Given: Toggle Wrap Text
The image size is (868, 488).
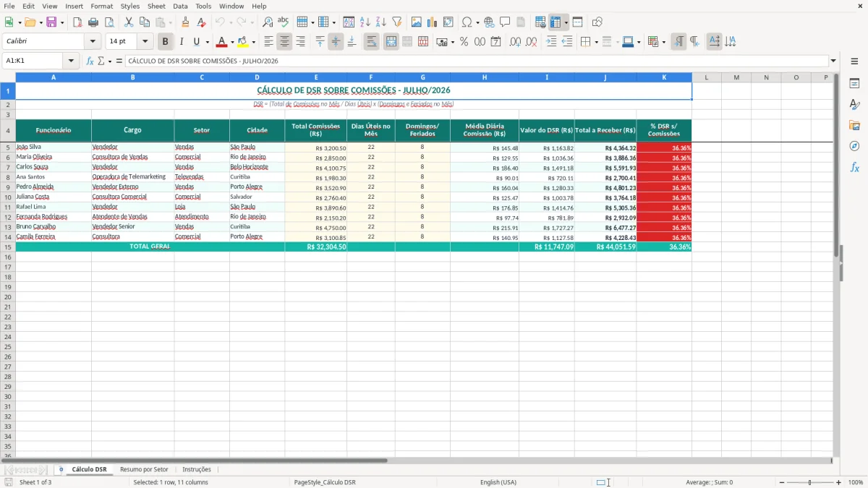Looking at the screenshot, I should (x=372, y=42).
